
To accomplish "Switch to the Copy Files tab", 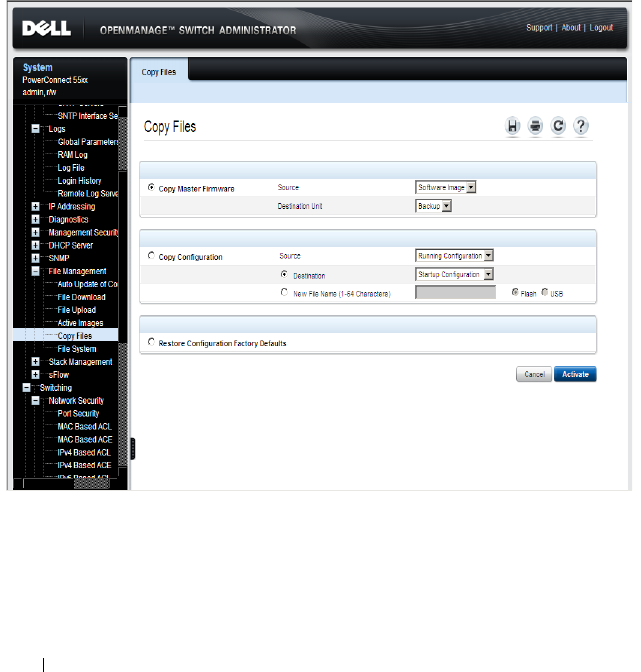I will [159, 72].
